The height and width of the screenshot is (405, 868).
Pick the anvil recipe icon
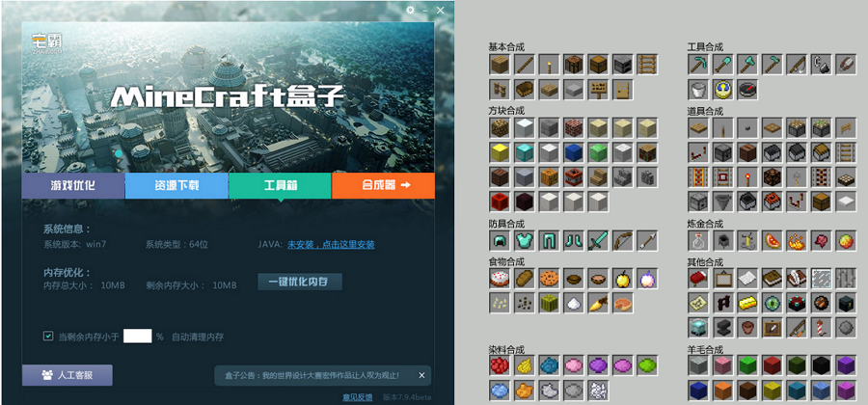click(x=723, y=328)
